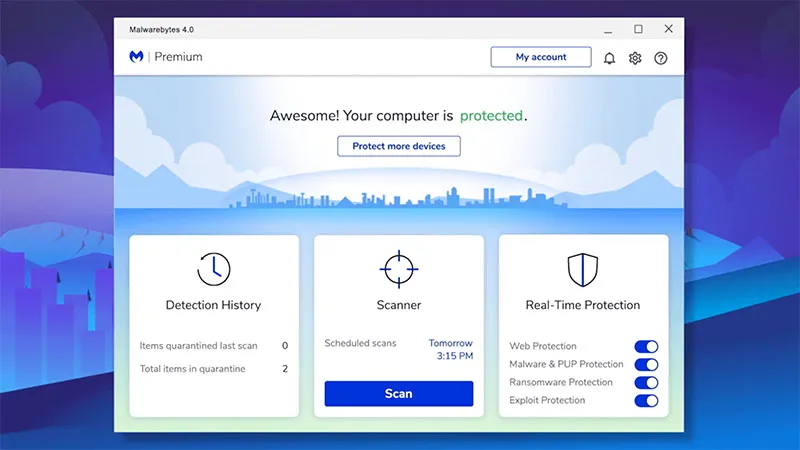
Task: Click the Malware & PUP Protection label
Action: (566, 364)
